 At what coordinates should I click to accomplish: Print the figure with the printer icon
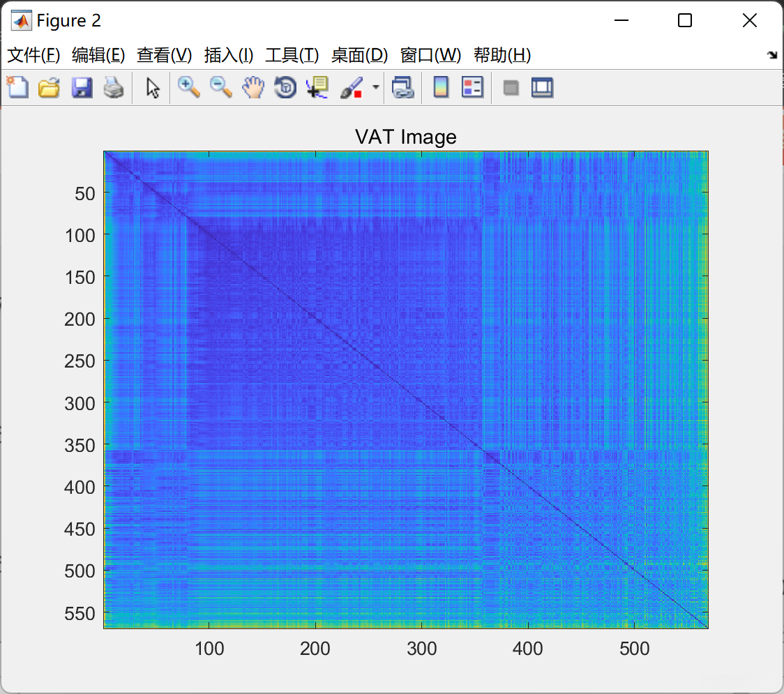tap(114, 87)
